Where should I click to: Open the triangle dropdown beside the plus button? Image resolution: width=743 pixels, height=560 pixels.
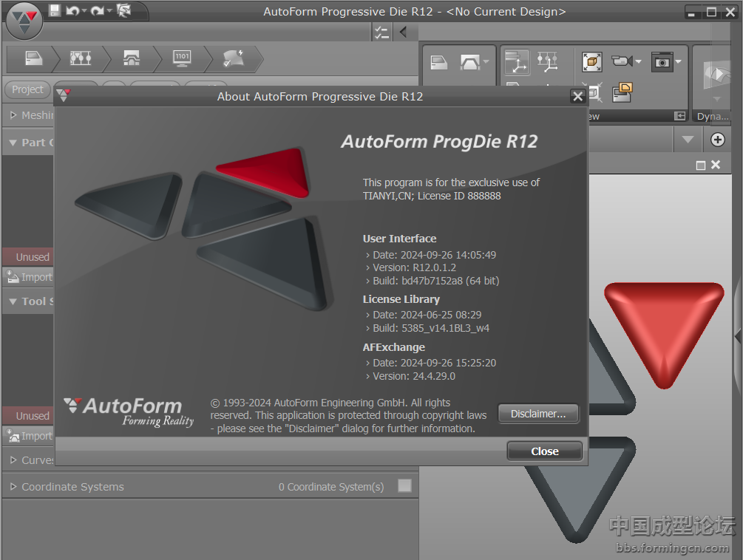click(688, 140)
